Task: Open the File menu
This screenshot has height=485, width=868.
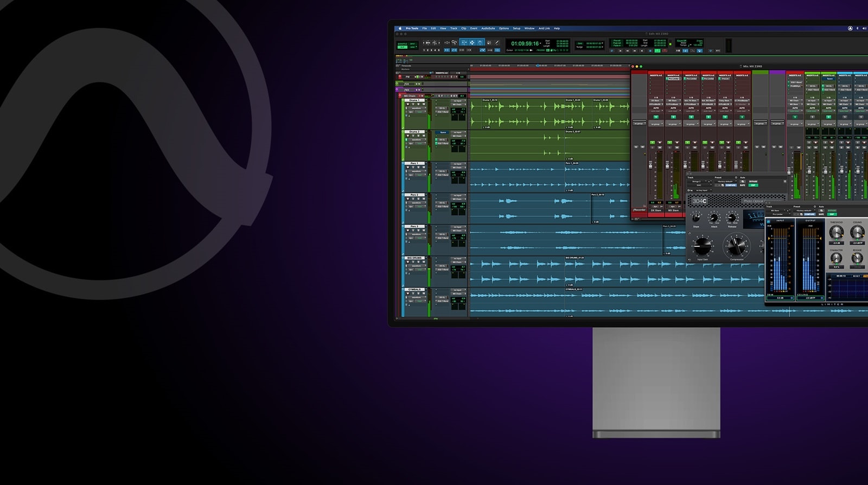Action: pos(424,28)
